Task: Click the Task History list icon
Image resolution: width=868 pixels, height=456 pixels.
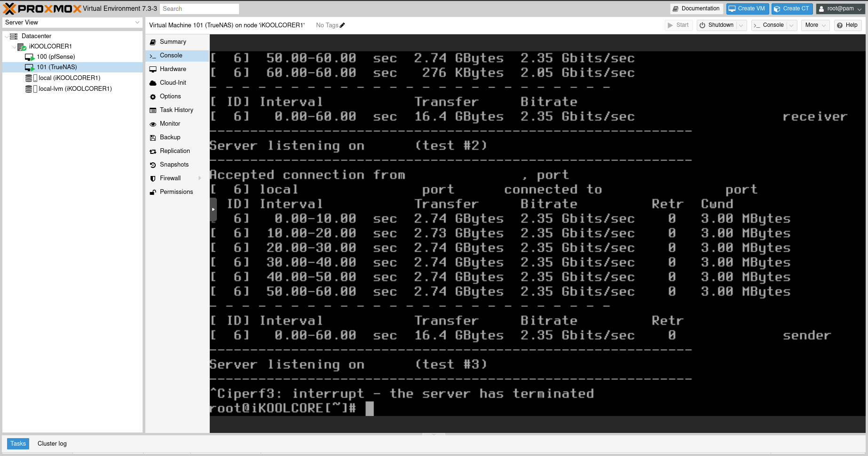Action: tap(153, 110)
